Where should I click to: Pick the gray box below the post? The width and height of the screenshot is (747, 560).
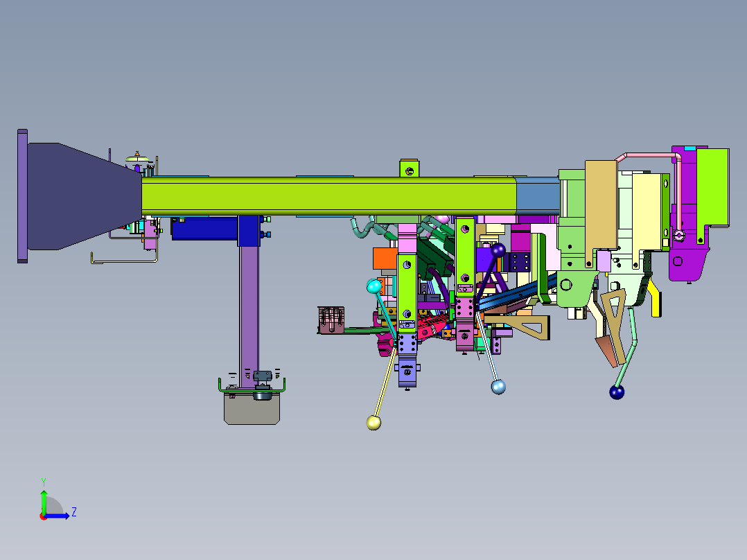(252, 408)
